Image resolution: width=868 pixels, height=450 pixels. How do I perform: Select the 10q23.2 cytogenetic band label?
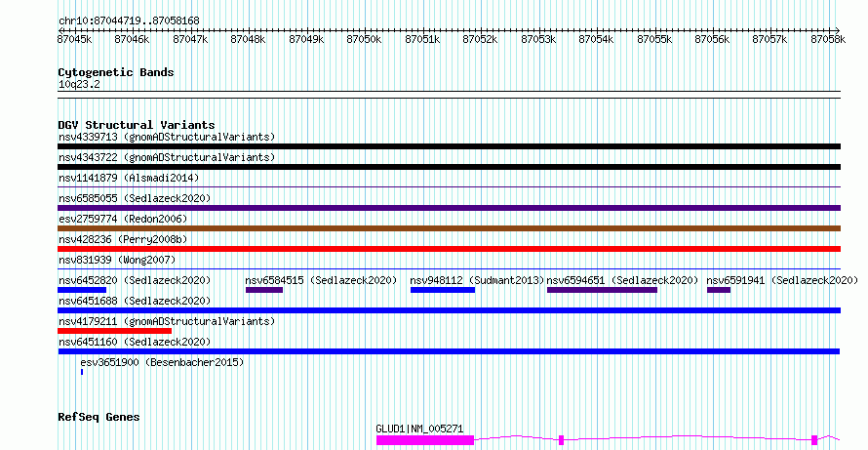pyautogui.click(x=79, y=85)
